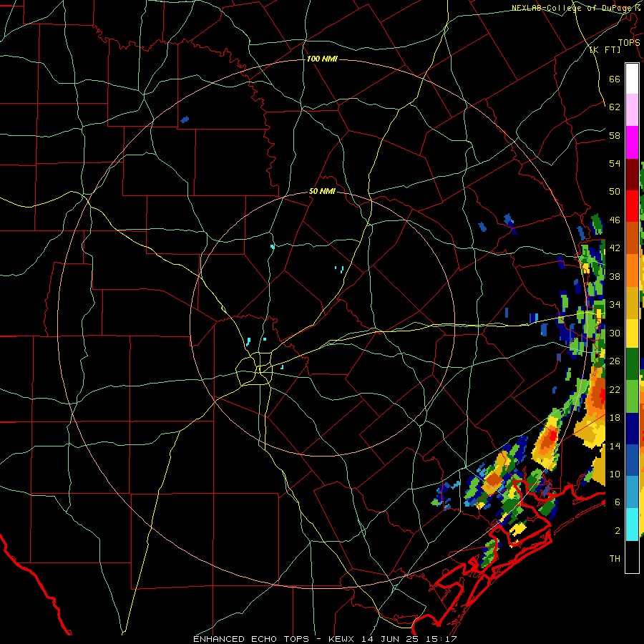Click the TH threshold label on the legend
The width and height of the screenshot is (644, 644).
coord(615,559)
